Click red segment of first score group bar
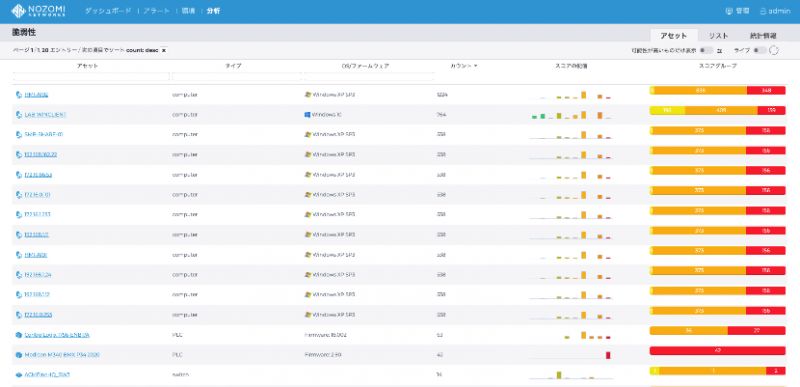The image size is (800, 387). pyautogui.click(x=766, y=90)
